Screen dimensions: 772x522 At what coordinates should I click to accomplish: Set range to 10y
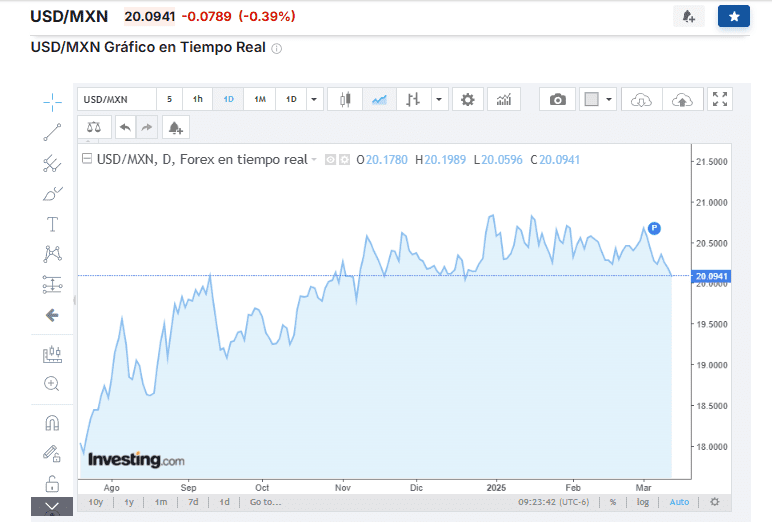click(x=96, y=502)
